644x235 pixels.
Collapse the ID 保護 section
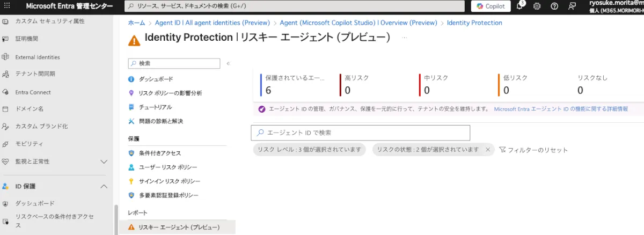point(104,186)
